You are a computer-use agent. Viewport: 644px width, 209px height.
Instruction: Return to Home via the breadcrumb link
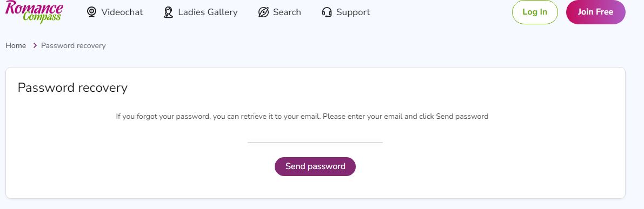[x=16, y=45]
